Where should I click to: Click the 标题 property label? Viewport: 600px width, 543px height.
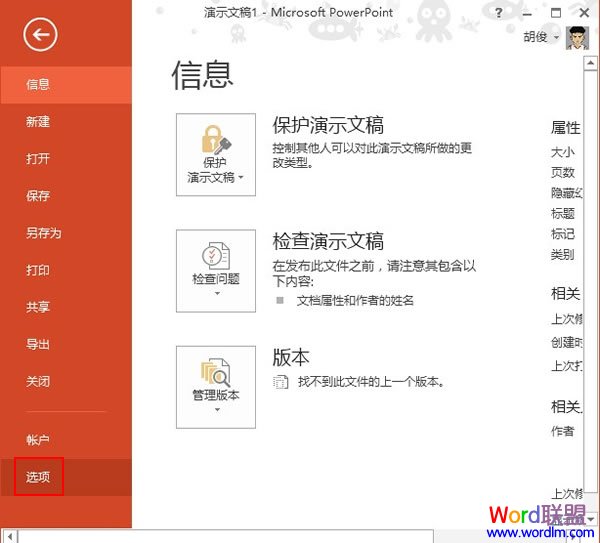pos(562,213)
